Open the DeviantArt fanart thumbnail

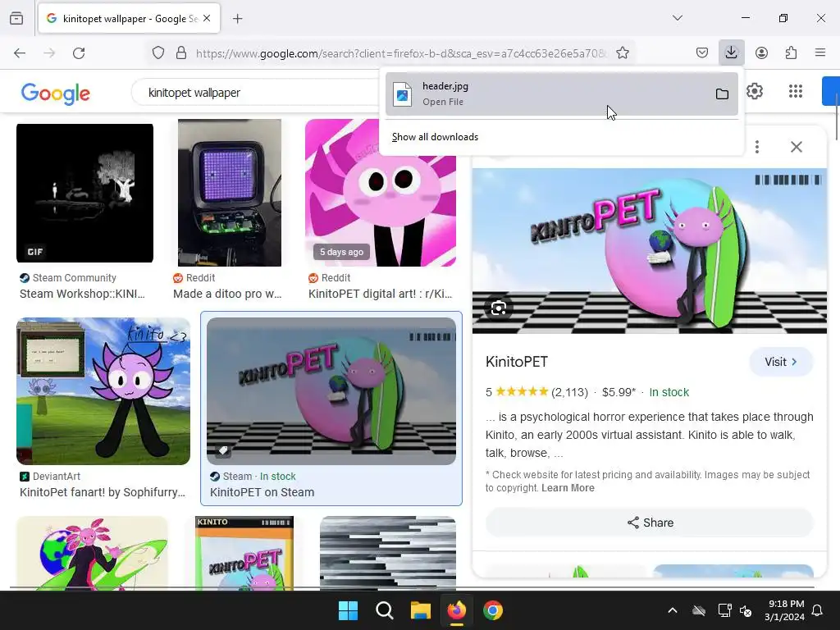click(x=103, y=391)
